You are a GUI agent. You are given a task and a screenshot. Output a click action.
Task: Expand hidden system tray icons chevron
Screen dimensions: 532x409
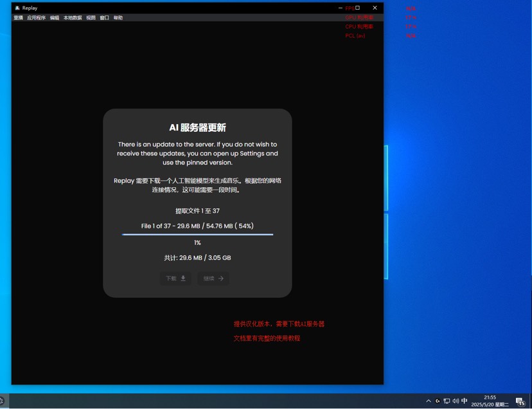[x=429, y=401]
